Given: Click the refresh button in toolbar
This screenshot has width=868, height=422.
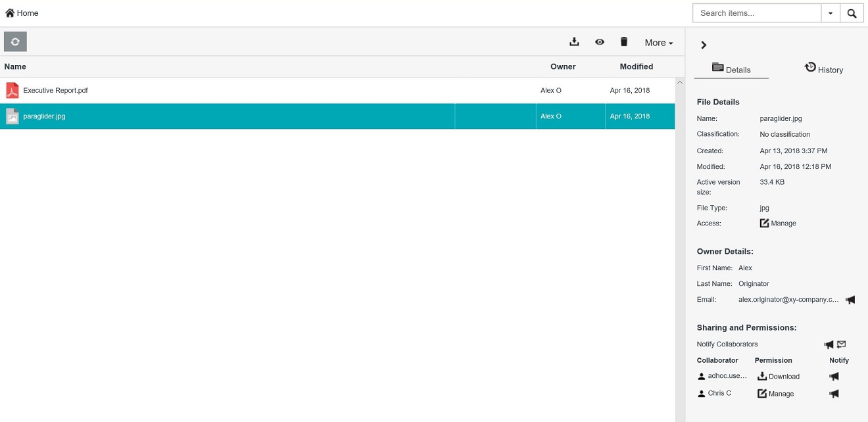Looking at the screenshot, I should pos(15,42).
